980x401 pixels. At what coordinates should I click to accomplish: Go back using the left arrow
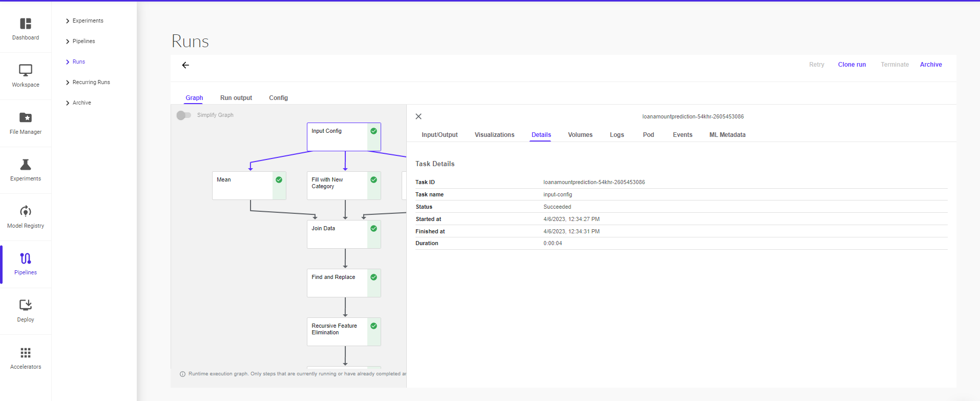185,65
